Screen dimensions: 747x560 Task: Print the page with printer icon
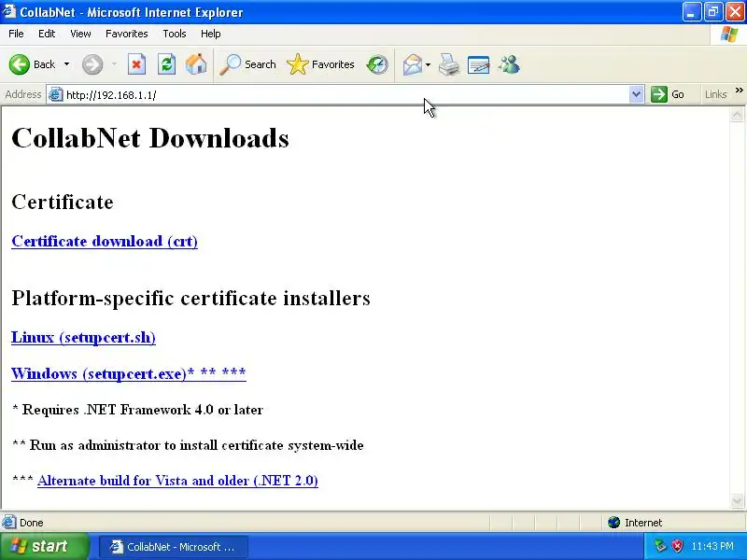tap(449, 64)
